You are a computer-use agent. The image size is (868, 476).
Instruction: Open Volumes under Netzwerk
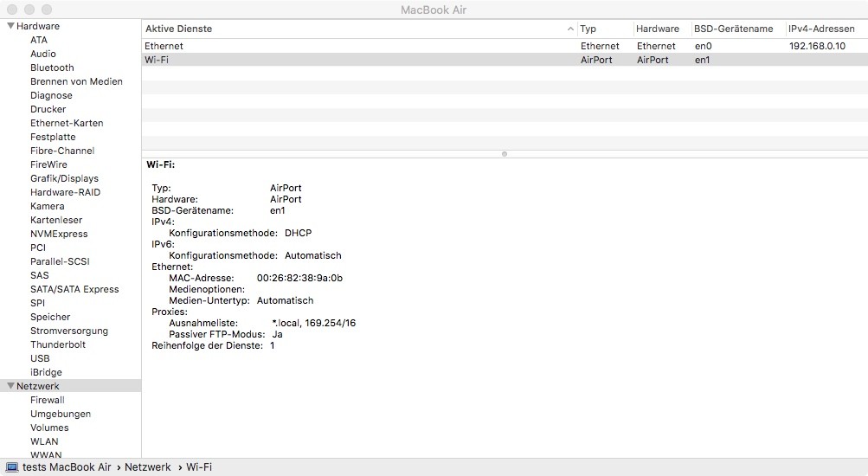click(50, 428)
